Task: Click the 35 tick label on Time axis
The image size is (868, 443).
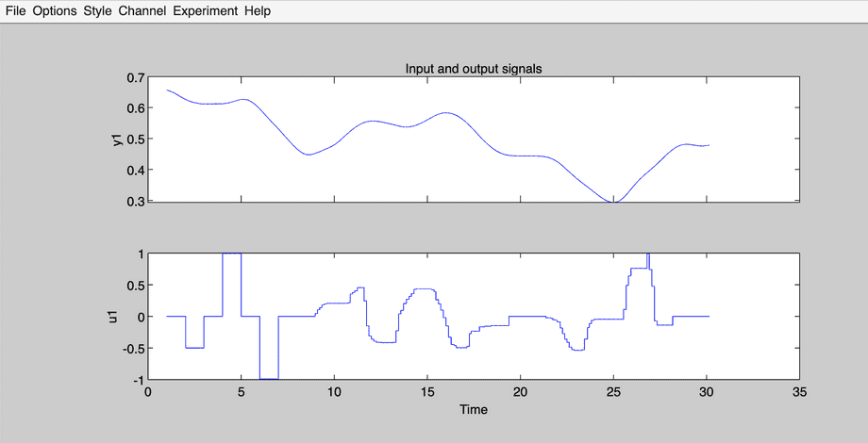Action: 799,393
